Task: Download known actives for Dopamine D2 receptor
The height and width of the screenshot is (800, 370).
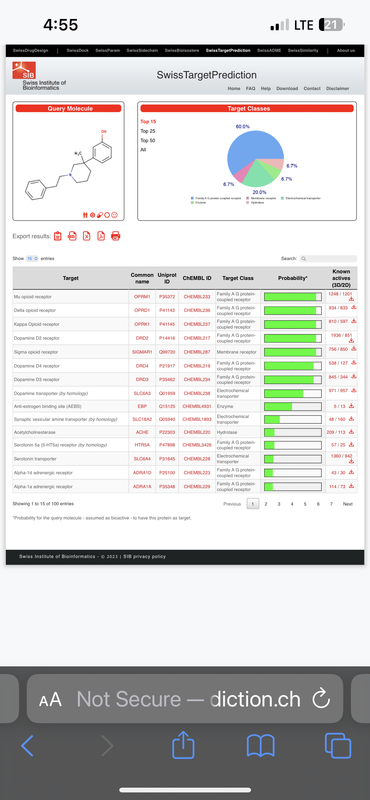Action: (x=351, y=341)
